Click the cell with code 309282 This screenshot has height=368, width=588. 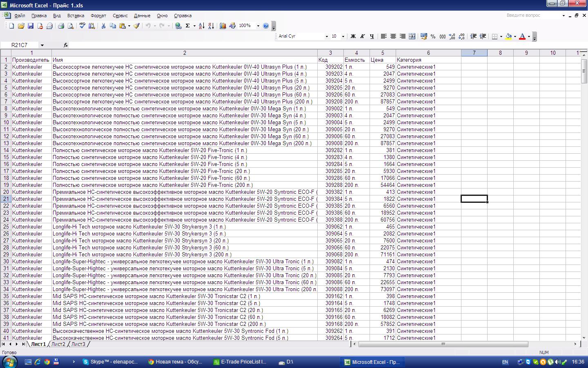pos(330,150)
